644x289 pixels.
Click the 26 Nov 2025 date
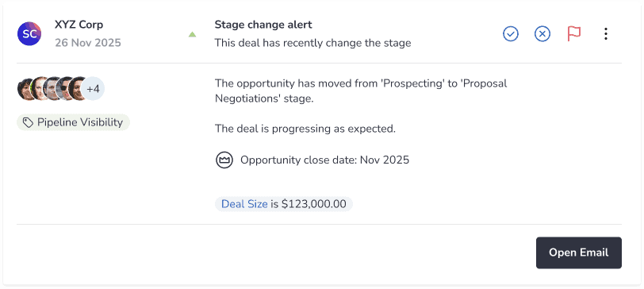[x=88, y=43]
